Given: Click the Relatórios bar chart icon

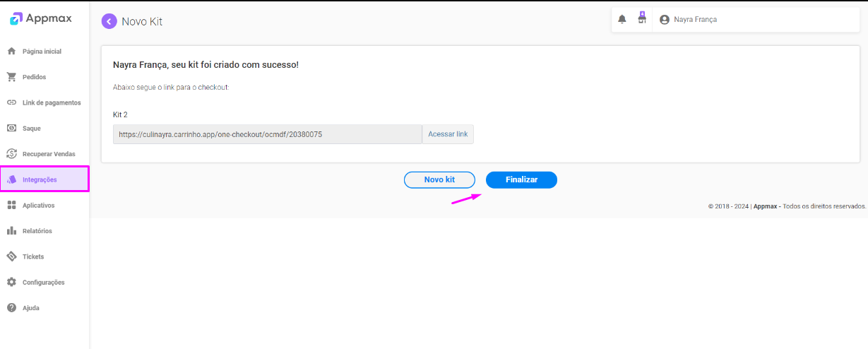Looking at the screenshot, I should [x=11, y=231].
